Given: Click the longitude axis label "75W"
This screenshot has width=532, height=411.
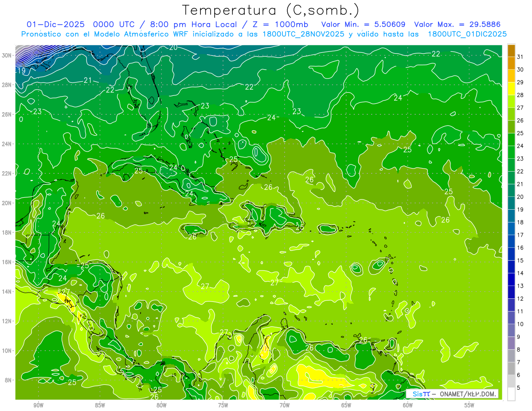Looking at the screenshot, I should coord(223,405).
